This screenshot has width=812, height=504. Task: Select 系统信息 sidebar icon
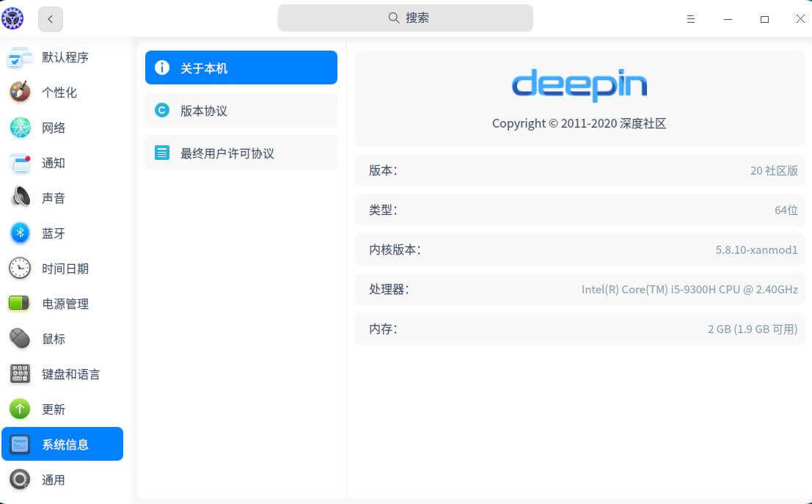click(x=21, y=445)
